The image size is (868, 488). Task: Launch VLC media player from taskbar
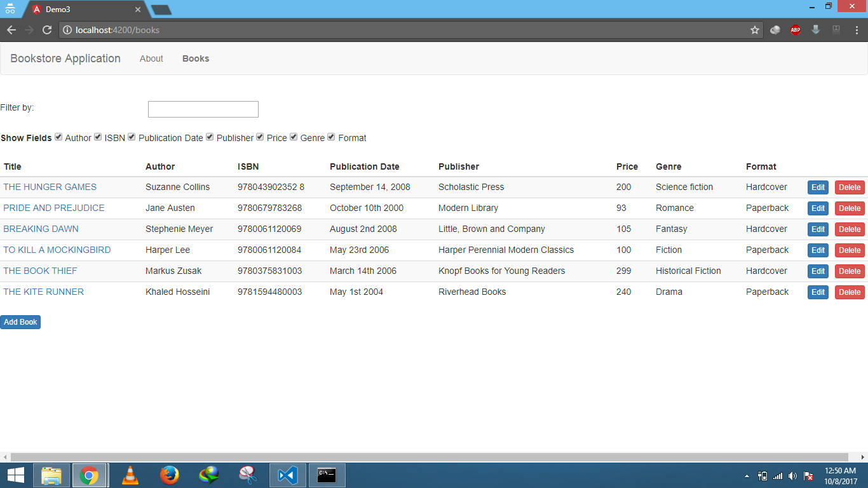[130, 475]
